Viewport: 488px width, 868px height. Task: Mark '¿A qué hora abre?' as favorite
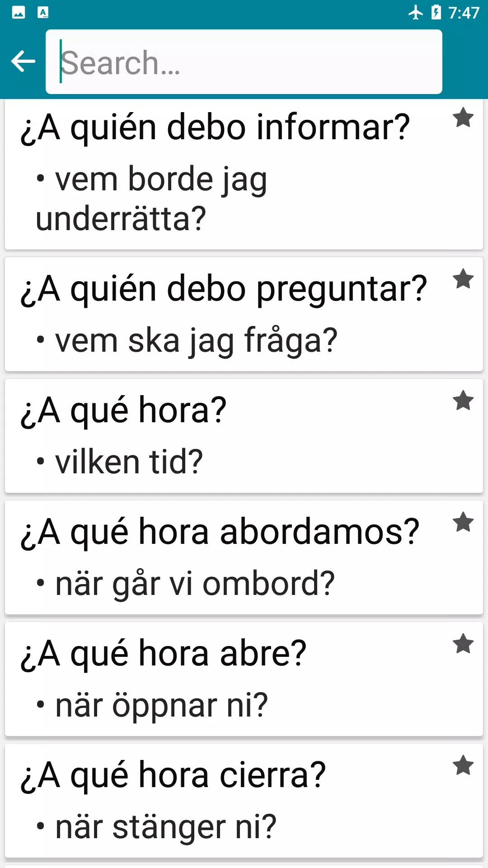pos(463,644)
